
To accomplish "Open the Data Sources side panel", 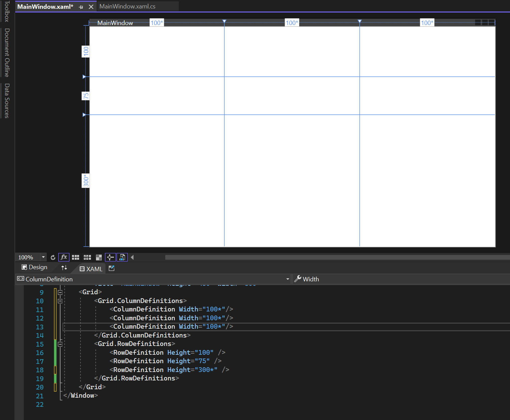I will [x=7, y=100].
